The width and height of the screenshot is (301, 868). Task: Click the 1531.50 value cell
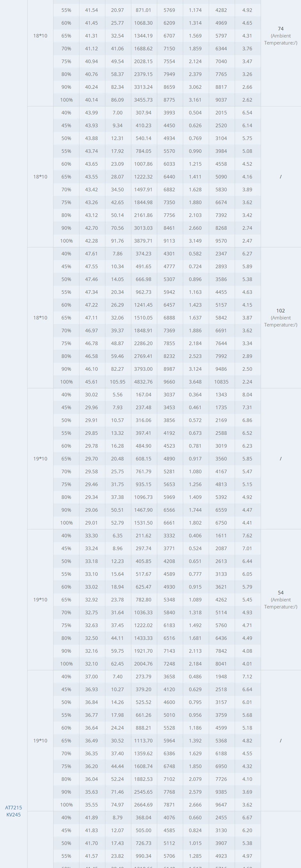point(143,523)
